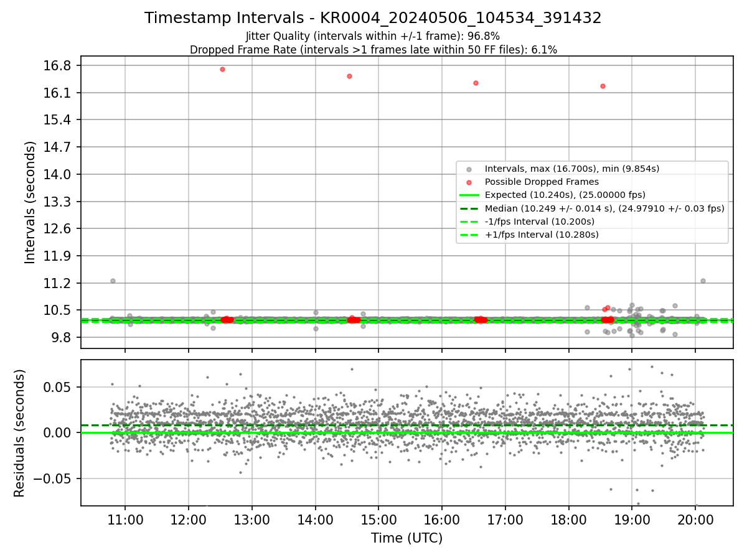The width and height of the screenshot is (747, 560).
Task: Click the 19:00 time tick label
Action: pos(632,520)
